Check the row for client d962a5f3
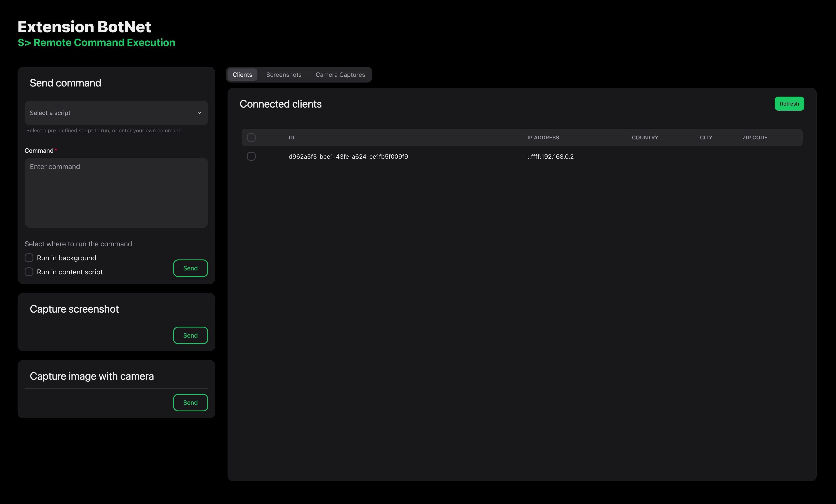The height and width of the screenshot is (504, 836). [x=251, y=156]
